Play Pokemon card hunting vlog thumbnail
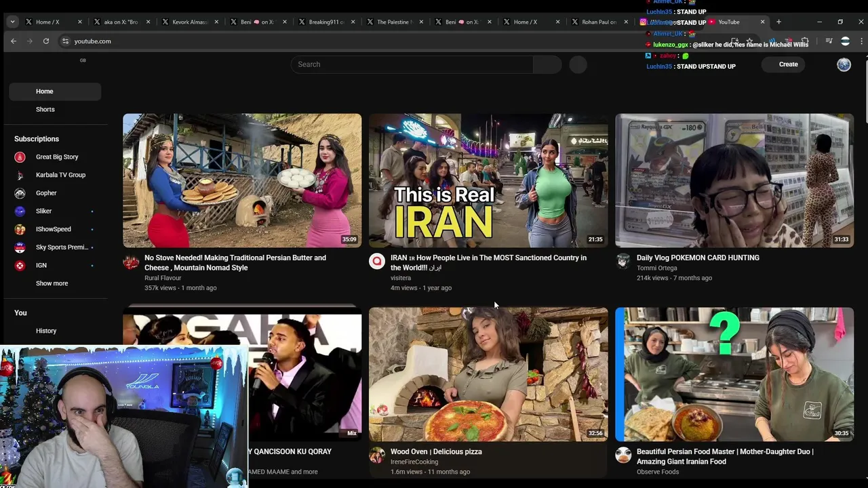This screenshot has height=488, width=868. pos(734,180)
